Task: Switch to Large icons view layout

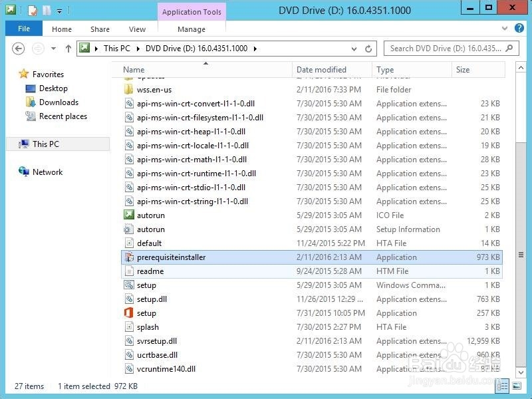Action: (517, 386)
